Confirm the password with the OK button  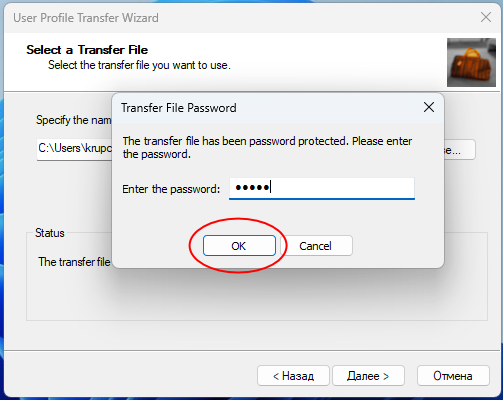click(x=239, y=246)
